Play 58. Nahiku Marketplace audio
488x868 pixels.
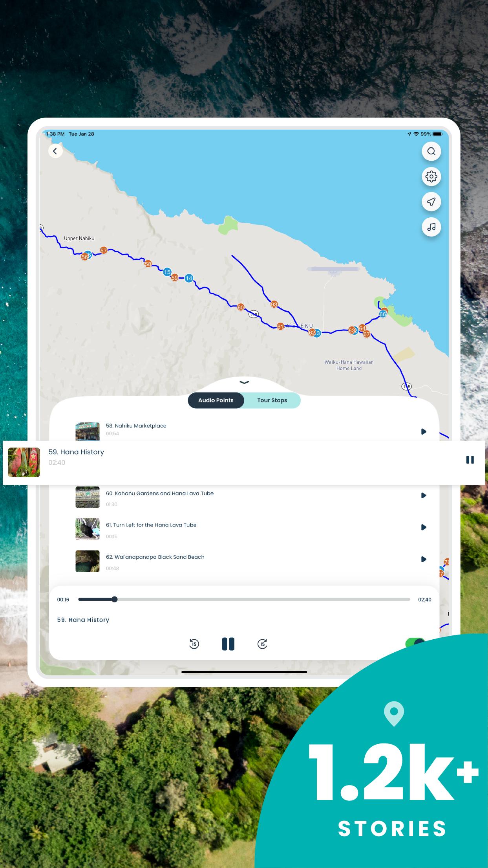[424, 431]
